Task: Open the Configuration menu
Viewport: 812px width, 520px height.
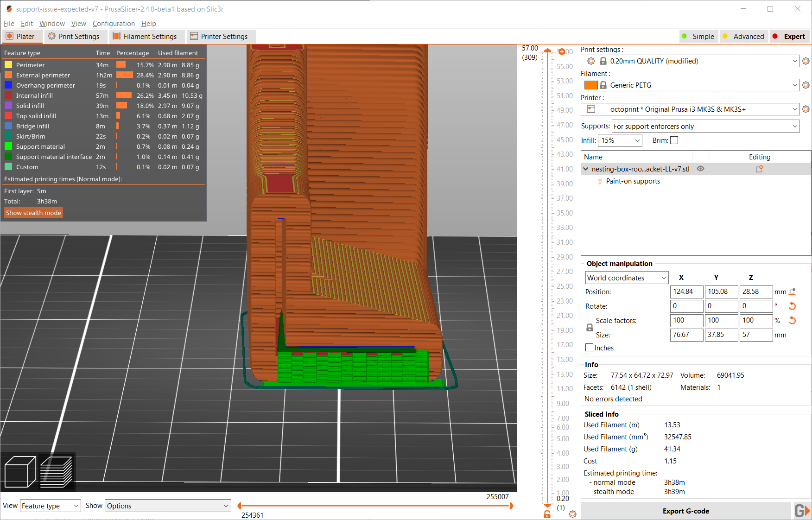Action: (114, 23)
